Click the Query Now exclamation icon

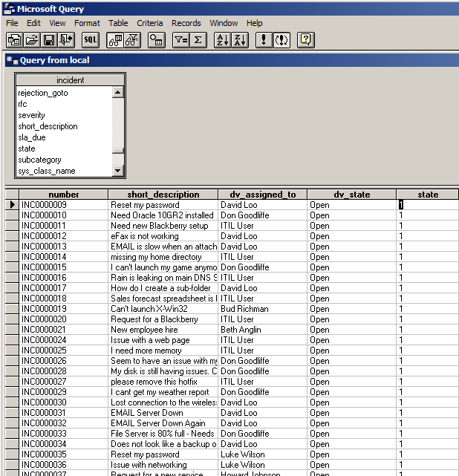[264, 40]
